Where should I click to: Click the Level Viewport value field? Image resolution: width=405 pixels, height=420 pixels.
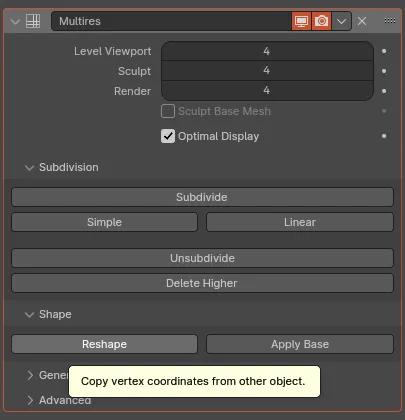pyautogui.click(x=267, y=51)
